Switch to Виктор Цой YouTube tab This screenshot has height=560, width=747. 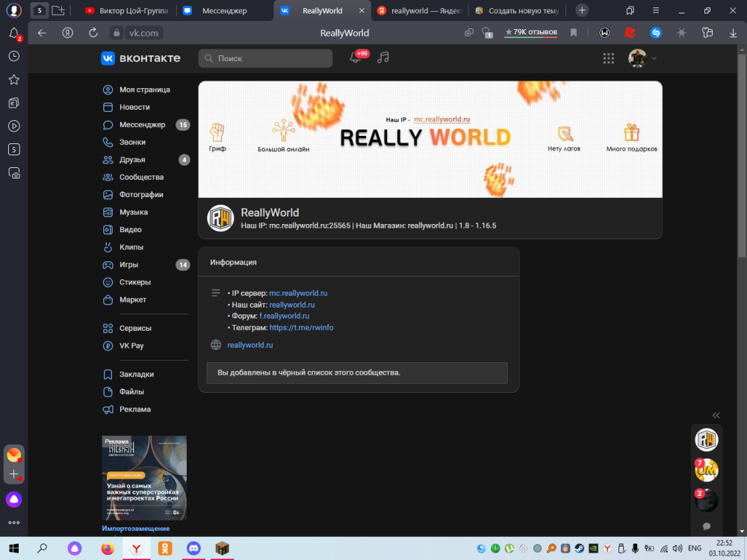pyautogui.click(x=127, y=10)
